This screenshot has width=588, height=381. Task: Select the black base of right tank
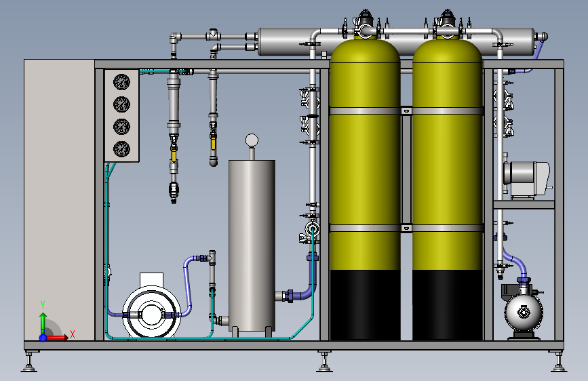448,305
